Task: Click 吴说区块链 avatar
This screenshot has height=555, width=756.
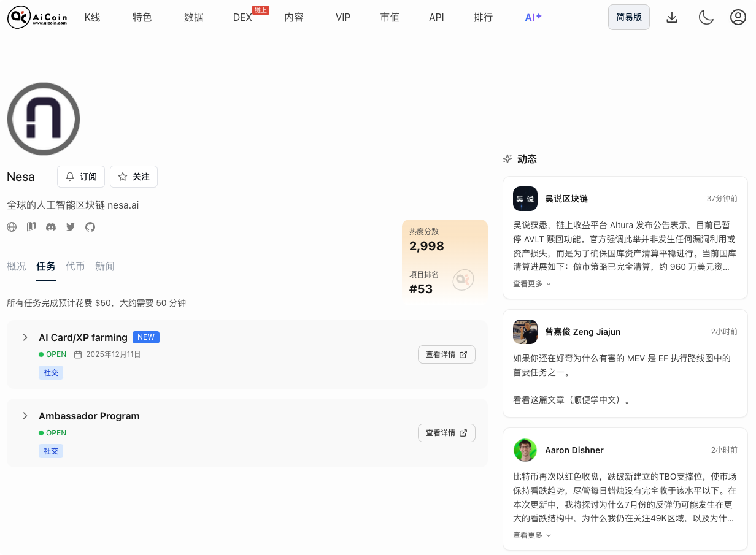Action: (x=525, y=199)
